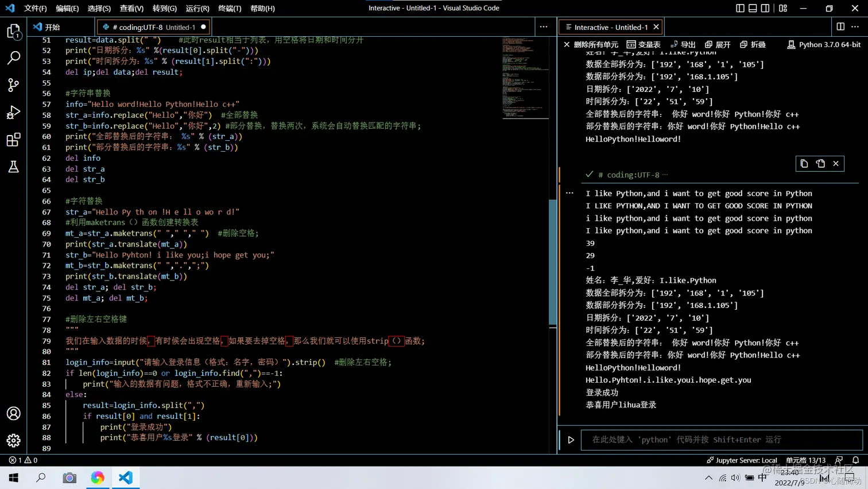Toggle bottom panel layout icon

[x=753, y=8]
